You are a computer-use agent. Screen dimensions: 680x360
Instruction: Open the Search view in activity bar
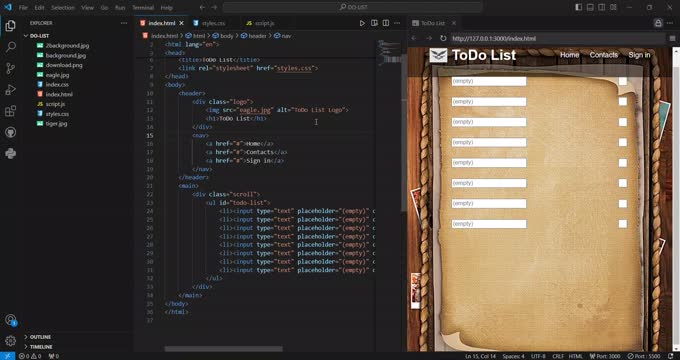10,47
